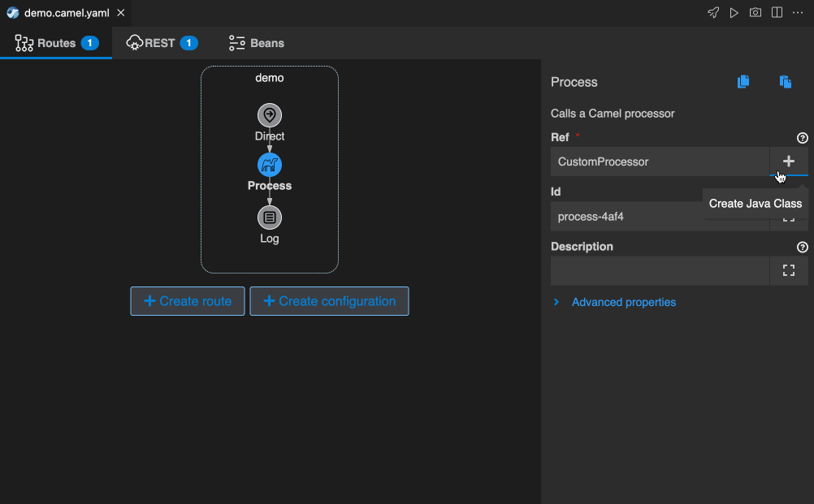814x504 pixels.
Task: Select the Log node icon
Action: [x=270, y=218]
